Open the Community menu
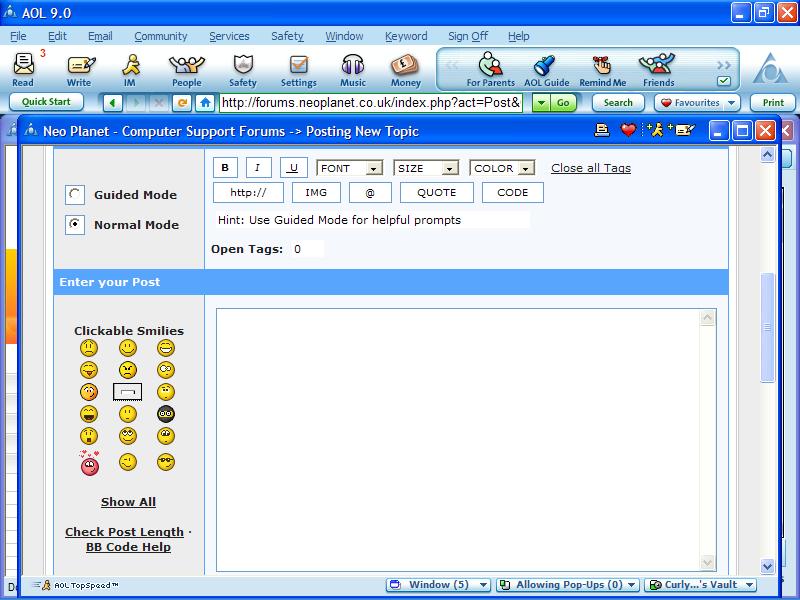800x600 pixels. [x=161, y=36]
